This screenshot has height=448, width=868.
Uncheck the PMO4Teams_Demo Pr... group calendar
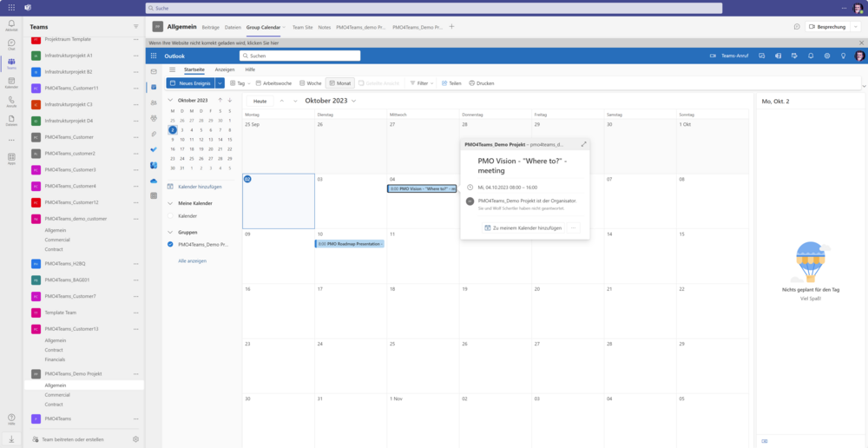[171, 245]
